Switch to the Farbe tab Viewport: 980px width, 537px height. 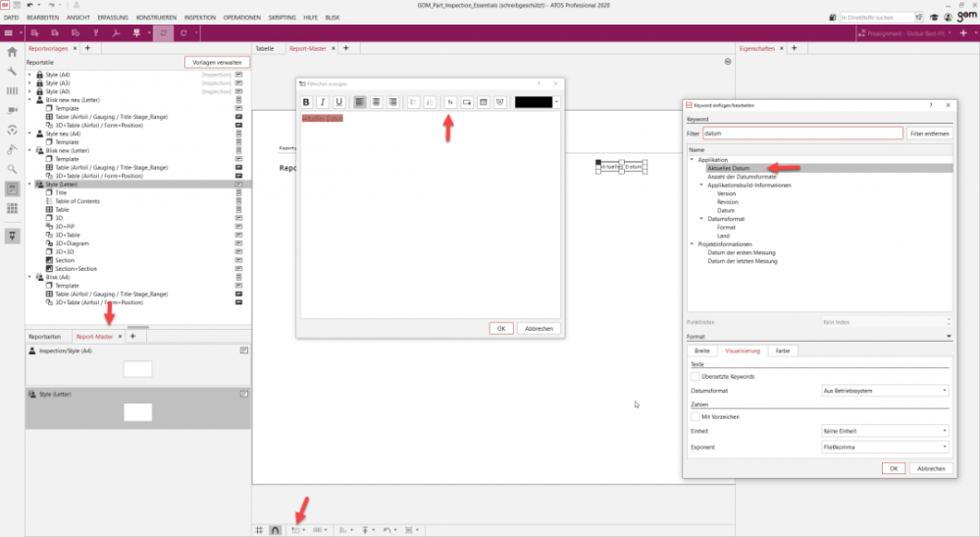783,350
